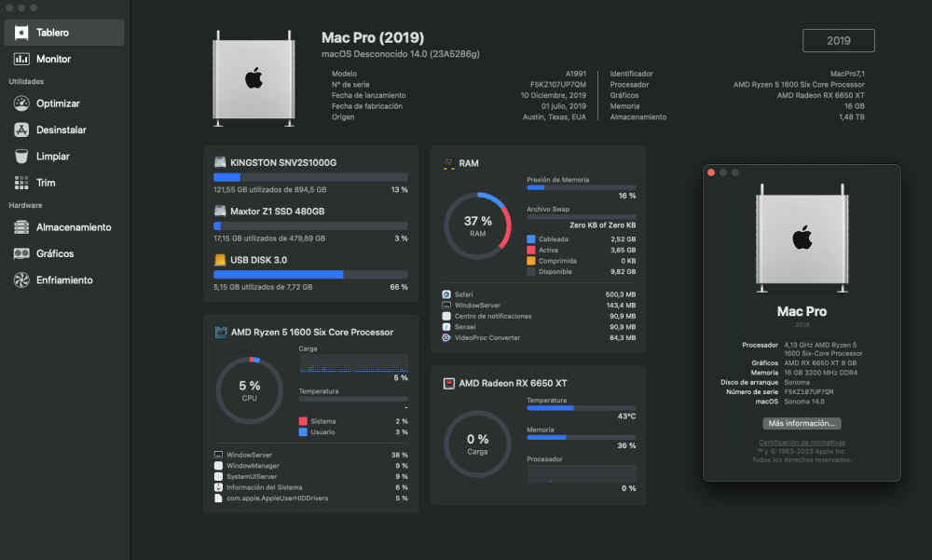Click the Mac Pro image in About window
This screenshot has height=560, width=932.
[x=802, y=239]
